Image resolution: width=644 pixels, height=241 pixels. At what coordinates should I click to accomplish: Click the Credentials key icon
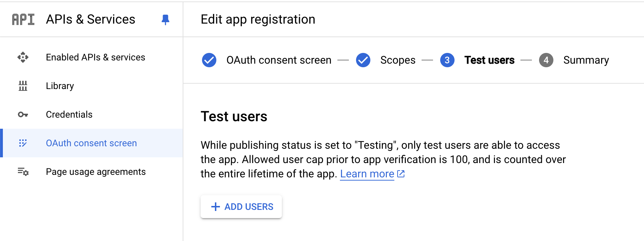[23, 114]
